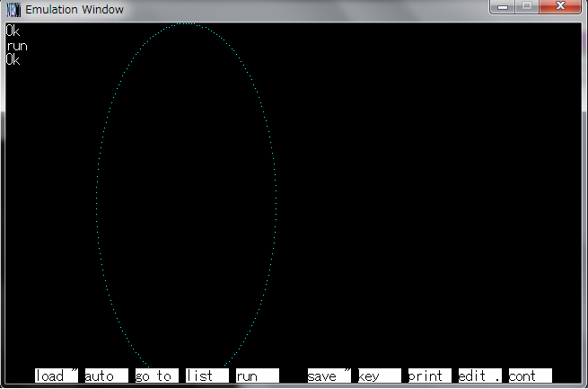Click the 'save "' function key label

329,376
